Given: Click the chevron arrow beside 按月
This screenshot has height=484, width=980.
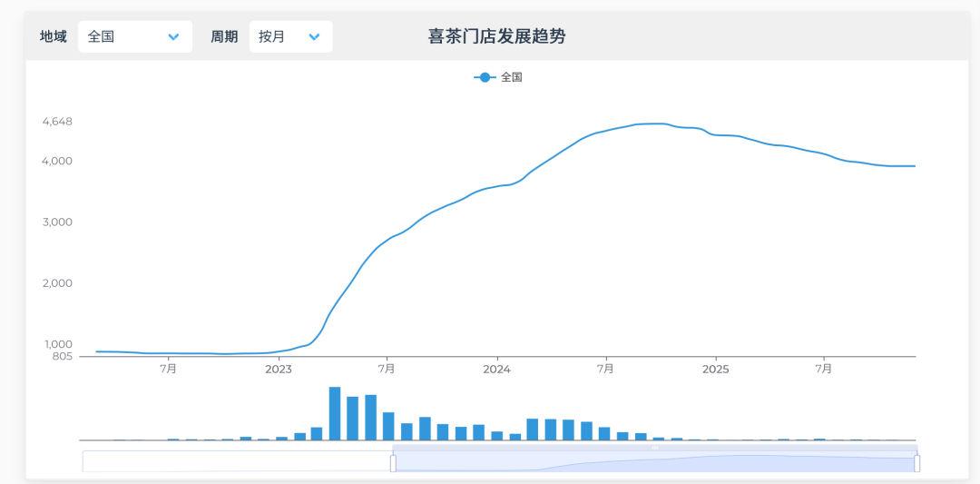Looking at the screenshot, I should [314, 36].
